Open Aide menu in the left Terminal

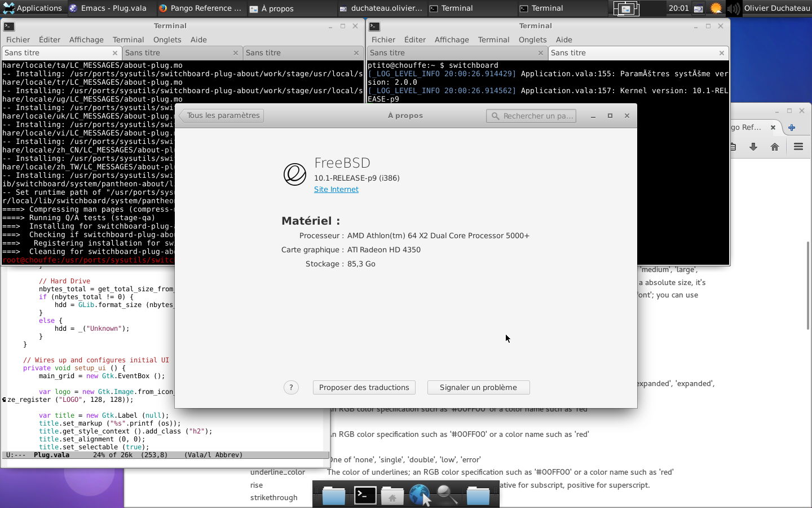click(198, 40)
